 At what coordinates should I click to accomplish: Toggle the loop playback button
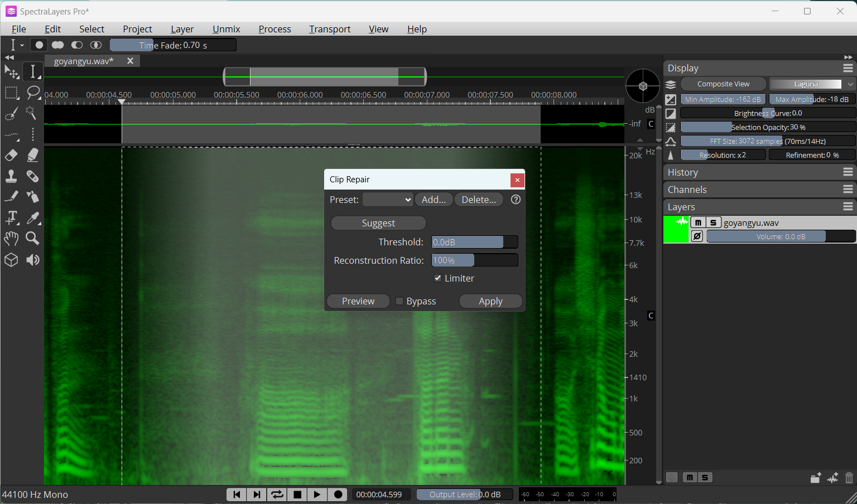pos(277,495)
